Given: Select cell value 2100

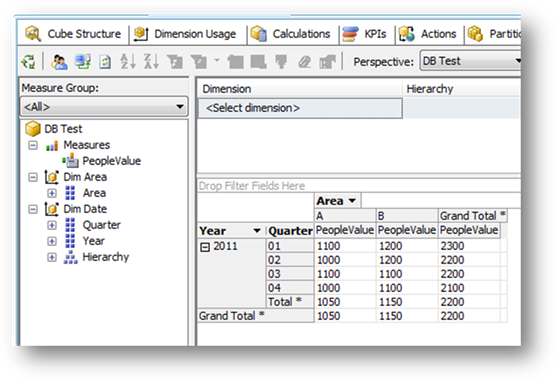Looking at the screenshot, I should pyautogui.click(x=469, y=288).
